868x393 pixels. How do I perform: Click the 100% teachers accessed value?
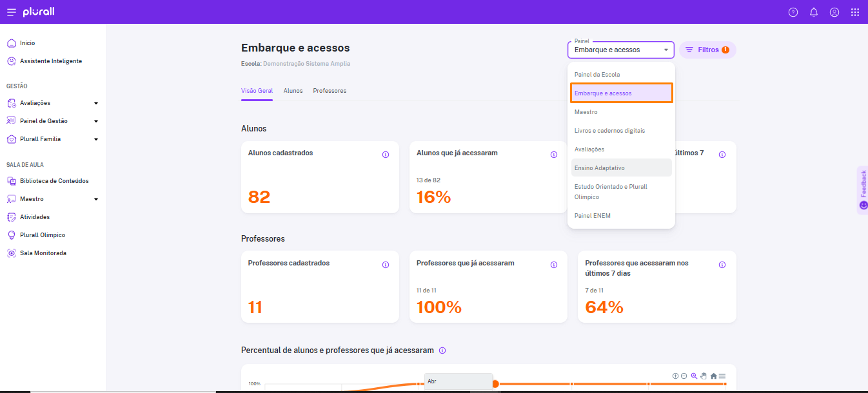[x=439, y=307]
